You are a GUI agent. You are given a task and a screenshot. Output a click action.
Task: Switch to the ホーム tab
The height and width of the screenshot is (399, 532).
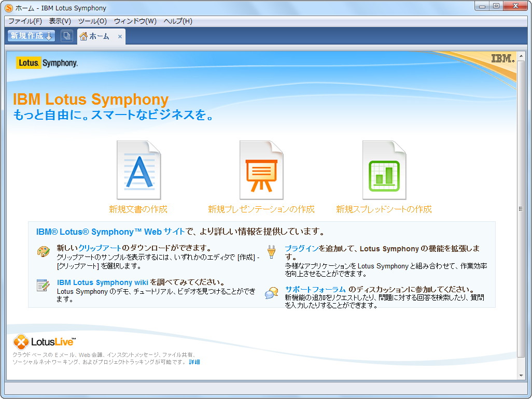pyautogui.click(x=99, y=36)
